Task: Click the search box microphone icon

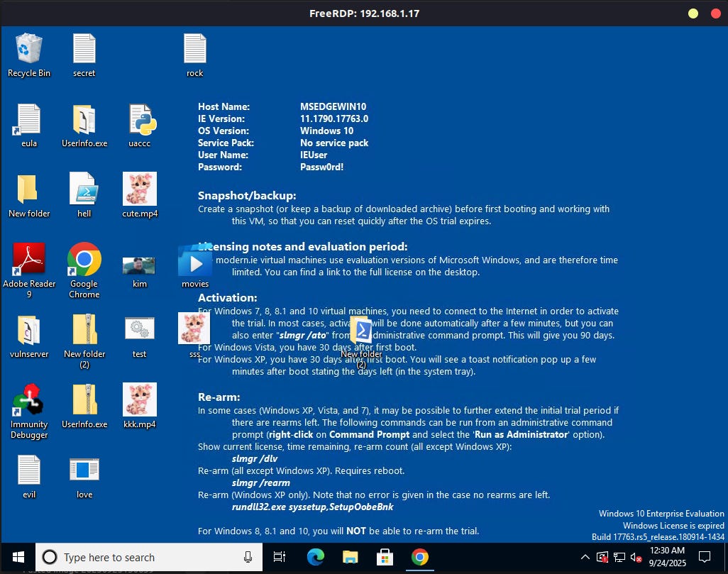Action: pos(248,557)
